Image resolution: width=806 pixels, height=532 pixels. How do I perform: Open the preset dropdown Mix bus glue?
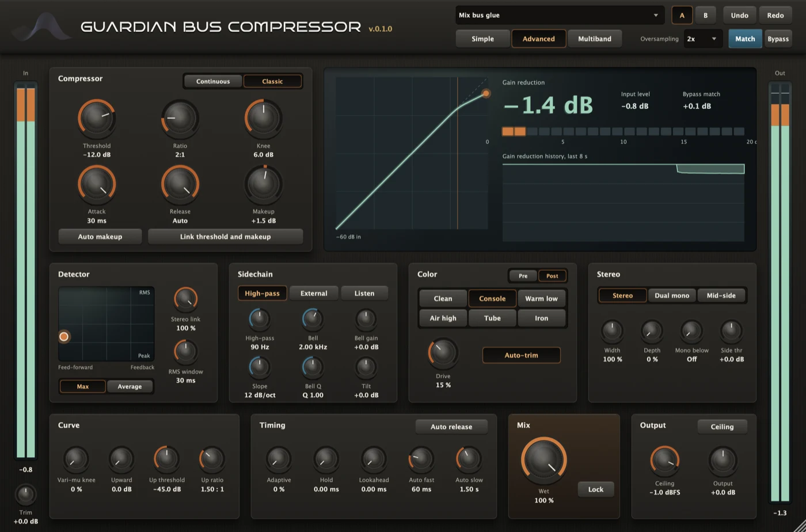click(x=559, y=15)
